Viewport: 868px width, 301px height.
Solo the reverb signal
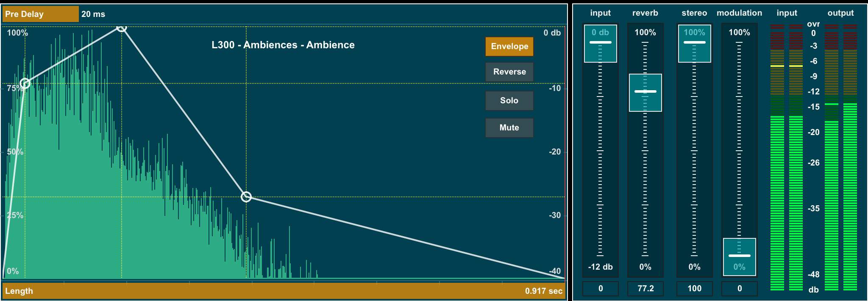click(x=509, y=101)
